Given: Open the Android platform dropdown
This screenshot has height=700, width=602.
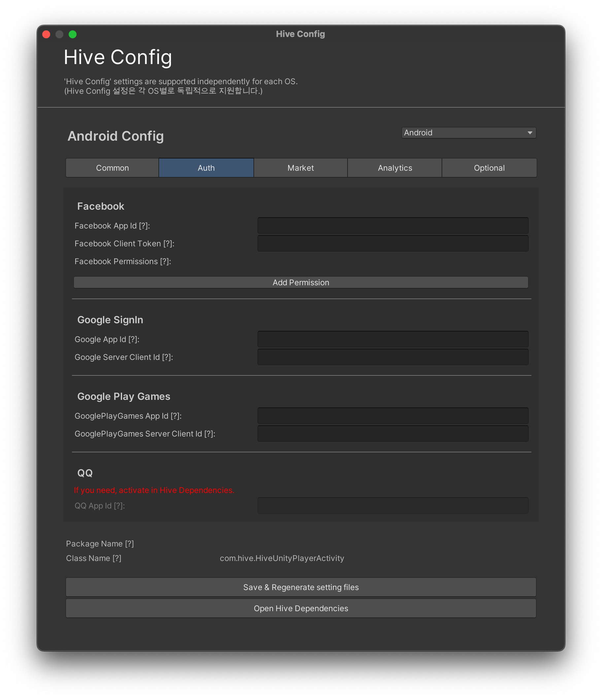Looking at the screenshot, I should coord(468,133).
